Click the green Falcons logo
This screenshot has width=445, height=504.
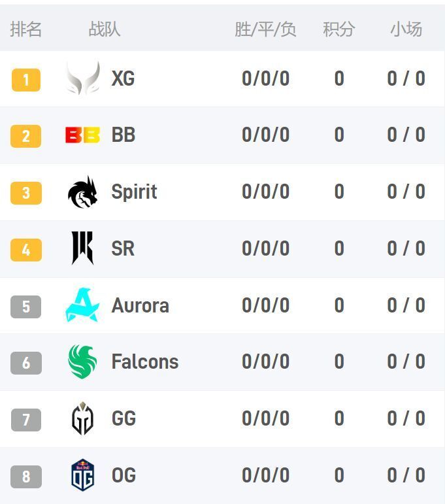point(83,361)
